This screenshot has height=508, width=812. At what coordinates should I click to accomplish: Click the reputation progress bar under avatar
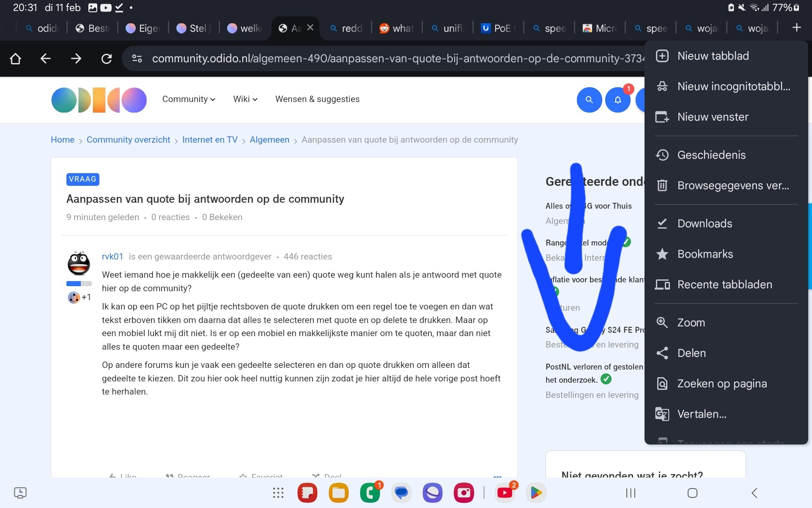[x=79, y=284]
